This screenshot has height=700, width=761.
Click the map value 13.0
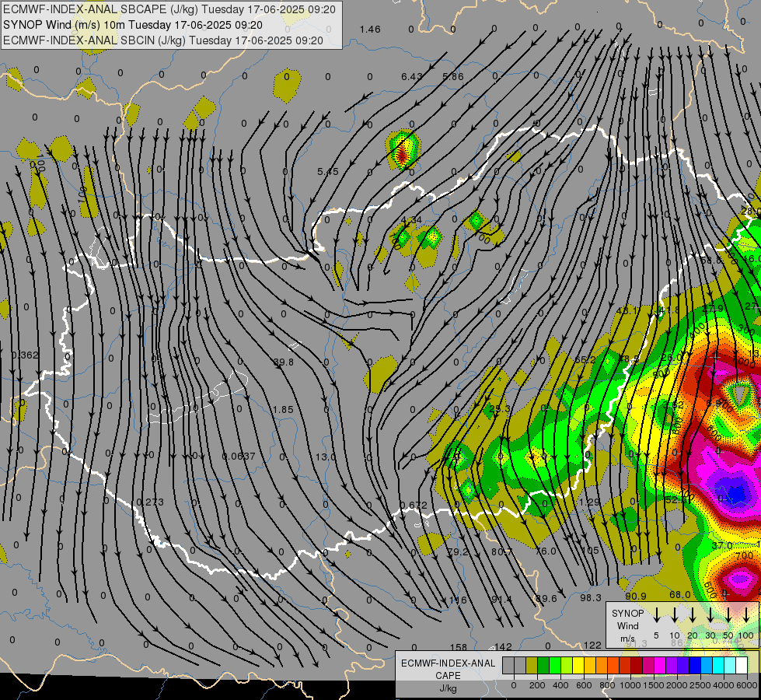[x=325, y=457]
